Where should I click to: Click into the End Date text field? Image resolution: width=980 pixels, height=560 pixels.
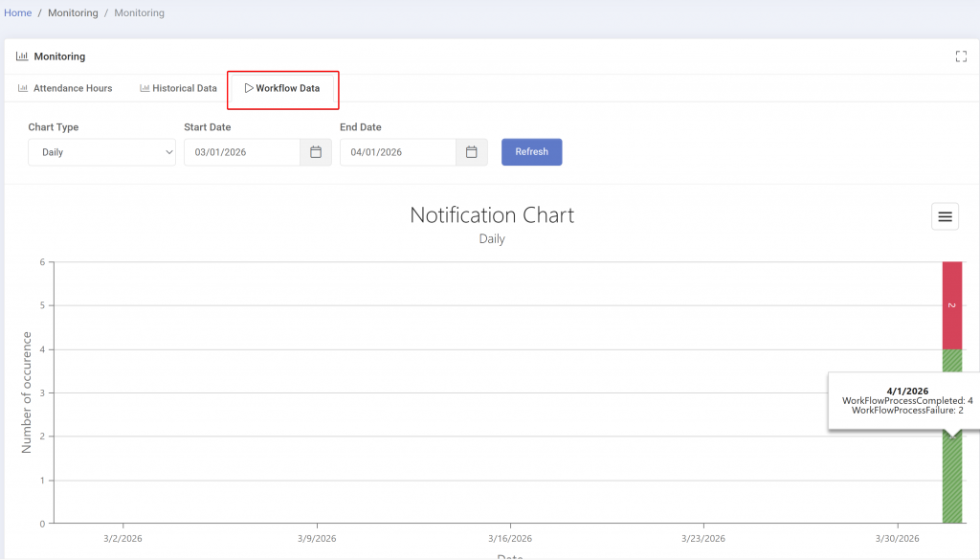coord(397,152)
